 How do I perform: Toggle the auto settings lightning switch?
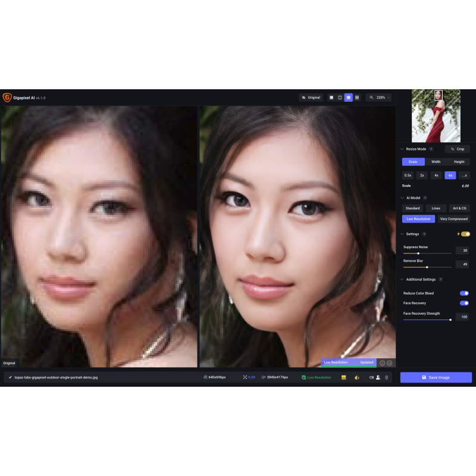464,234
